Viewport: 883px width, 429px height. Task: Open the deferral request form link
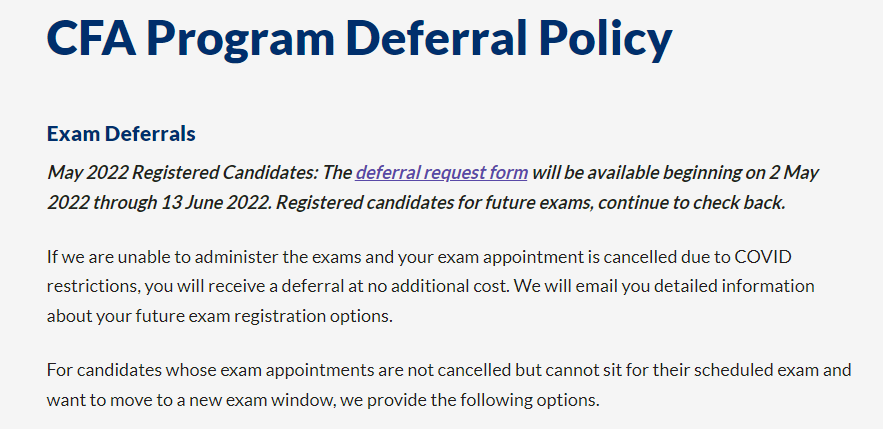click(441, 172)
